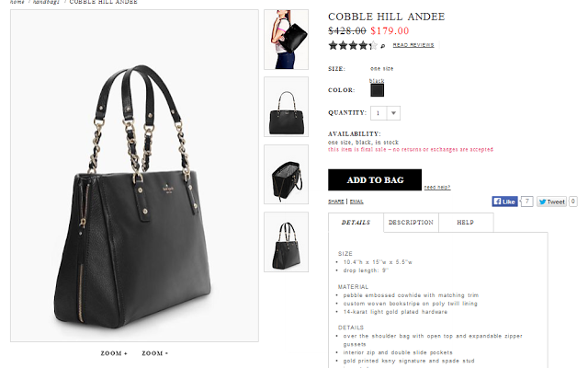The height and width of the screenshot is (368, 588).
Task: Select the black color swatch
Action: click(x=377, y=90)
